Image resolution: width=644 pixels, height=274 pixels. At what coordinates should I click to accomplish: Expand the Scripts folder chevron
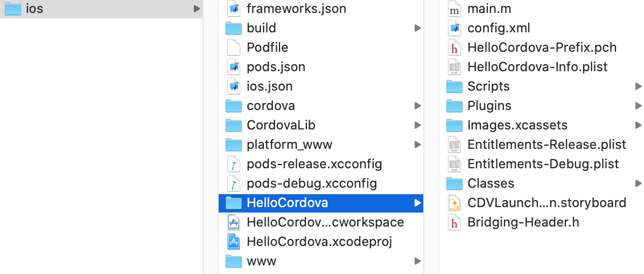click(638, 86)
